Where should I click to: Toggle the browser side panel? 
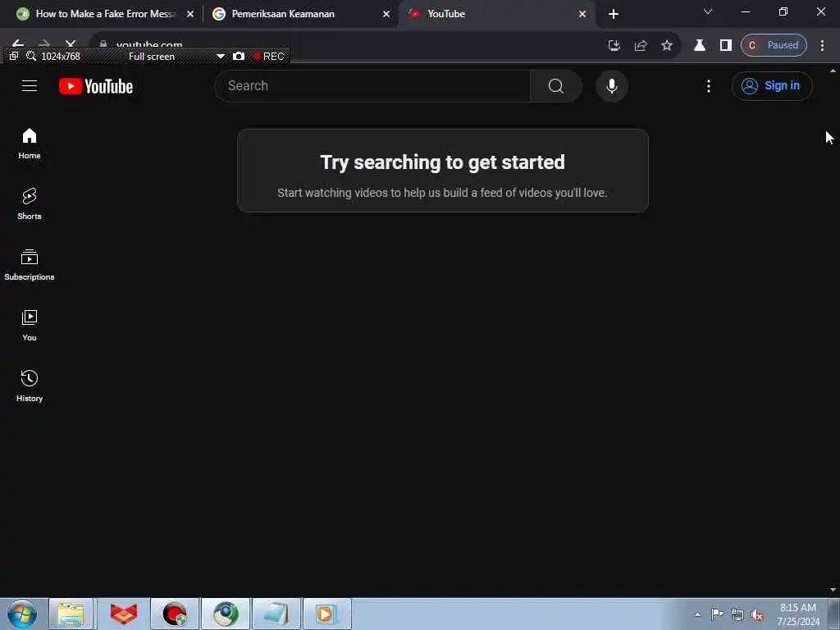pos(726,46)
